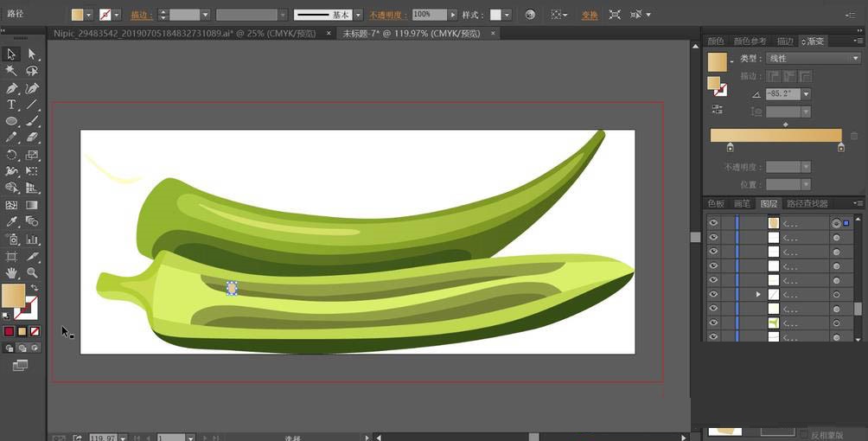Expand the gradient angle dropdown arrow

point(806,94)
